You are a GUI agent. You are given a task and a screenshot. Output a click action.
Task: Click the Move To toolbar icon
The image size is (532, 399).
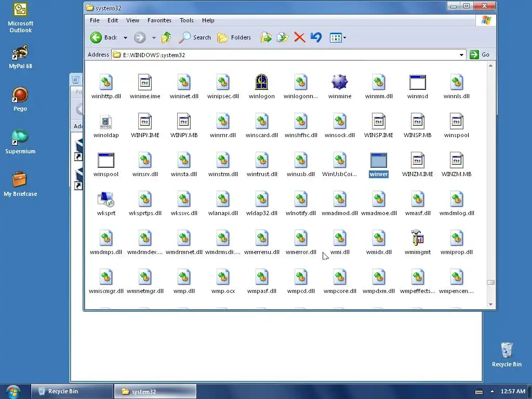click(x=267, y=37)
